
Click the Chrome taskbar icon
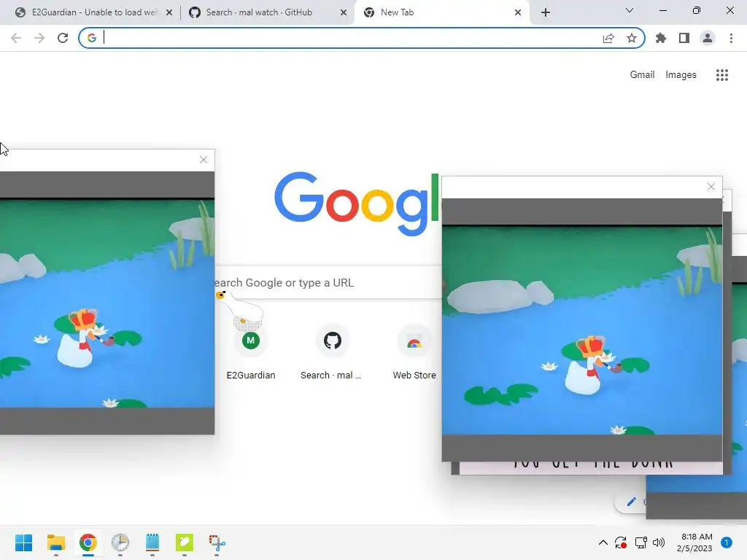tap(88, 542)
